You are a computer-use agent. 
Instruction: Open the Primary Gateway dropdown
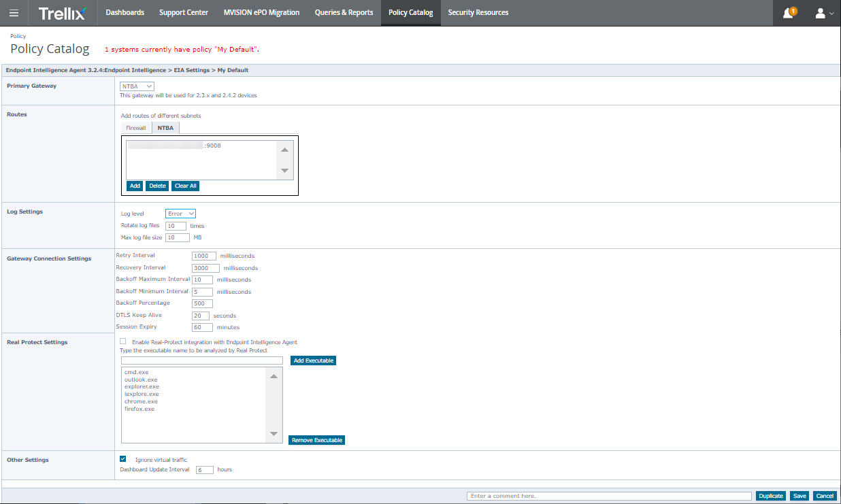(137, 86)
